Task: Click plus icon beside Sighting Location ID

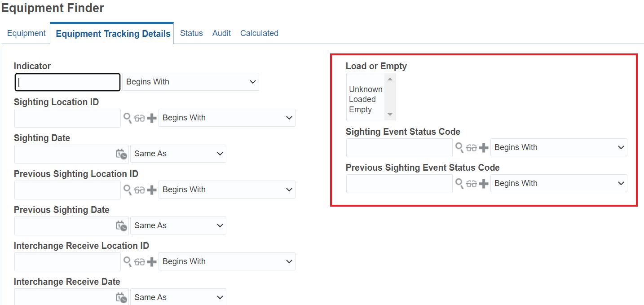Action: 152,118
